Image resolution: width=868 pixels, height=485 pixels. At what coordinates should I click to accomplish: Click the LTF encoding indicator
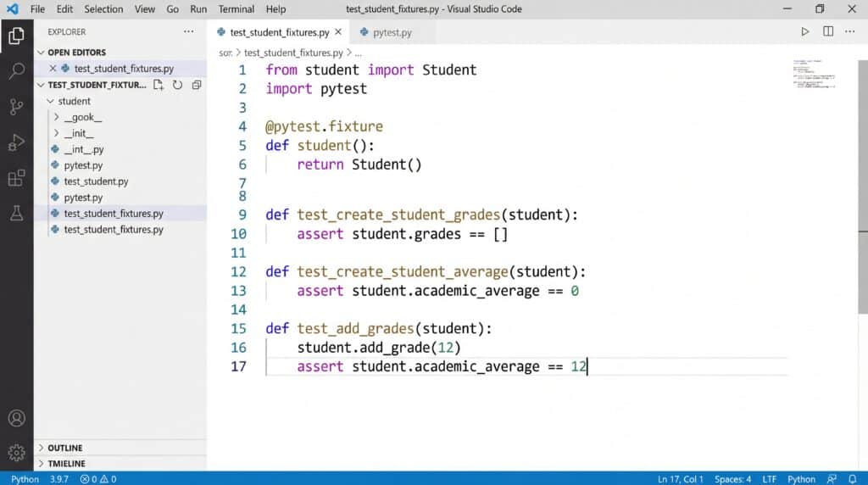click(x=770, y=479)
